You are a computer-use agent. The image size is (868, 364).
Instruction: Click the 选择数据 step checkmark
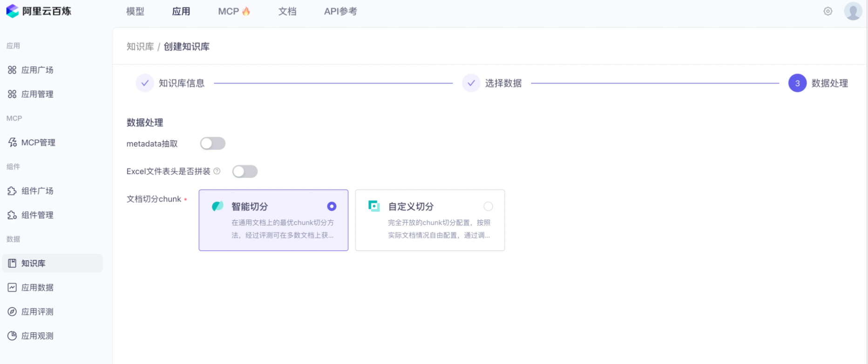471,83
